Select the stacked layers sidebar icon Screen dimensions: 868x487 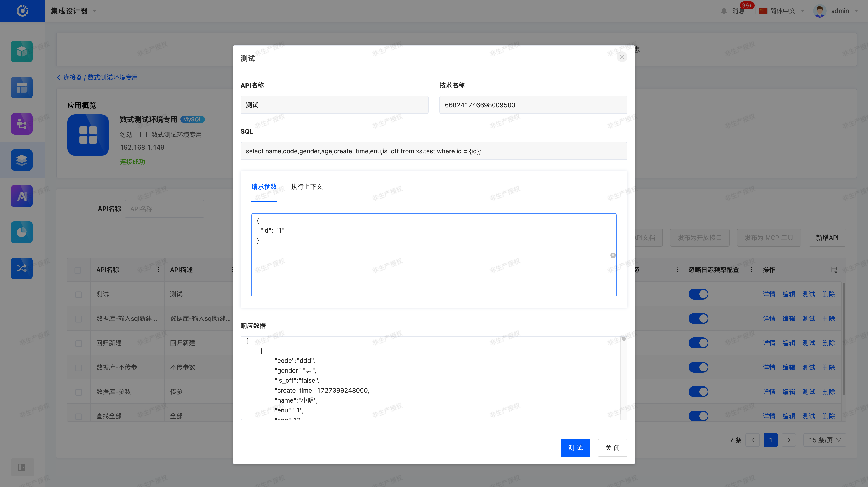21,160
